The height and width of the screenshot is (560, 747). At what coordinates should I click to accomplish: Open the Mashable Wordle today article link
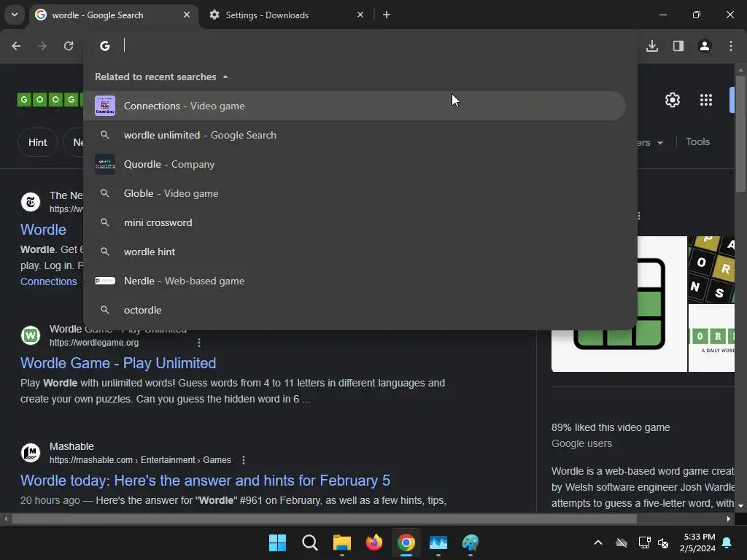point(205,481)
